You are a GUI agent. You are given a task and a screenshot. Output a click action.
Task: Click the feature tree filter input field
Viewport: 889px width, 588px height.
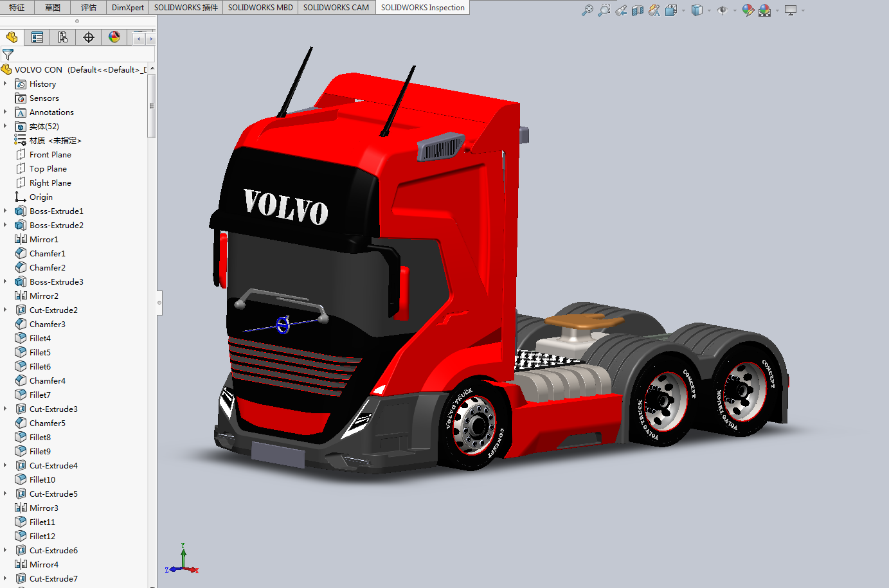[76, 55]
